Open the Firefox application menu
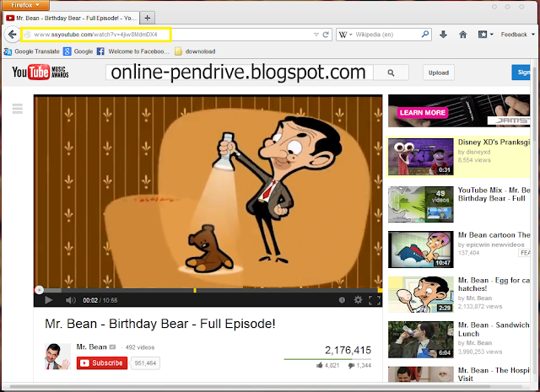Image resolution: width=540 pixels, height=392 pixels. [25, 5]
